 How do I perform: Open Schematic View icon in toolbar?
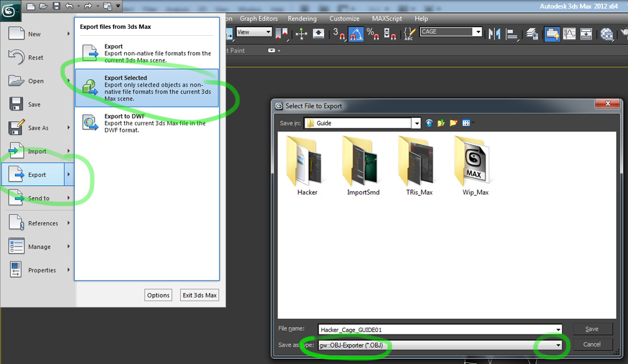586,34
